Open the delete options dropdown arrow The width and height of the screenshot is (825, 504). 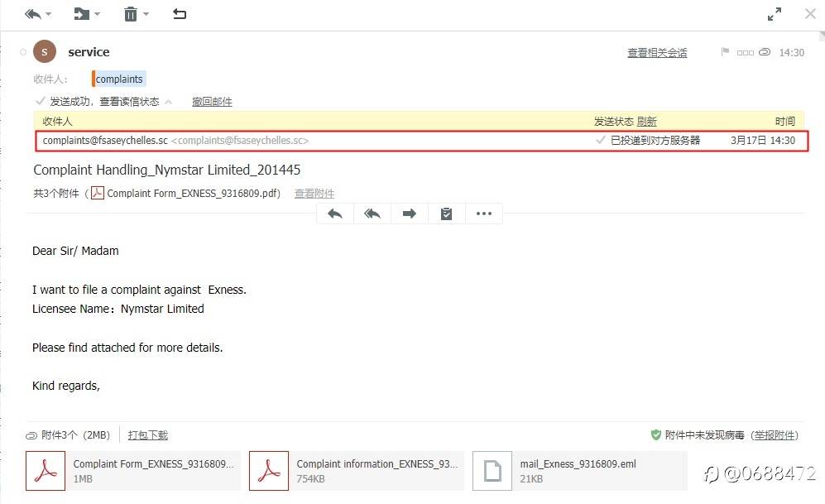pos(146,14)
